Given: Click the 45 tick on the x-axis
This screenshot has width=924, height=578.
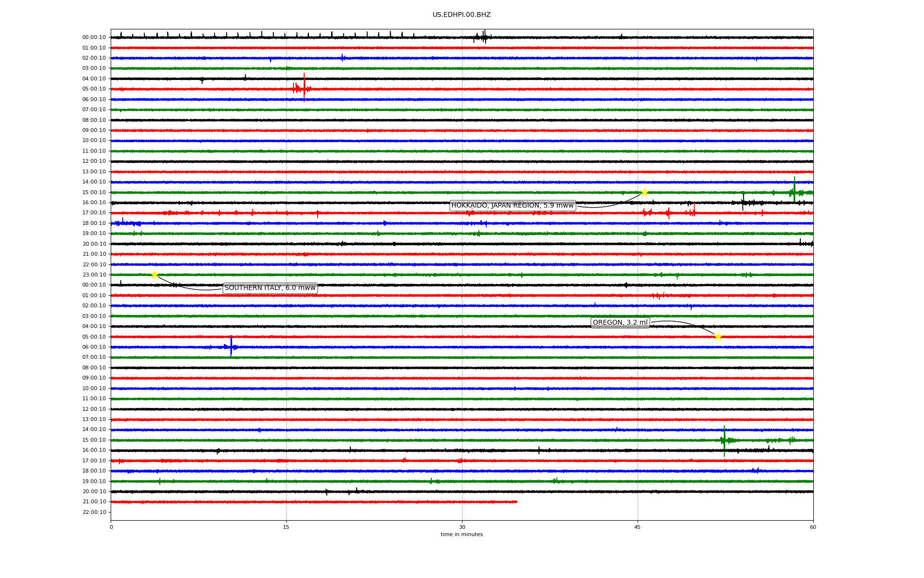Looking at the screenshot, I should 638,527.
